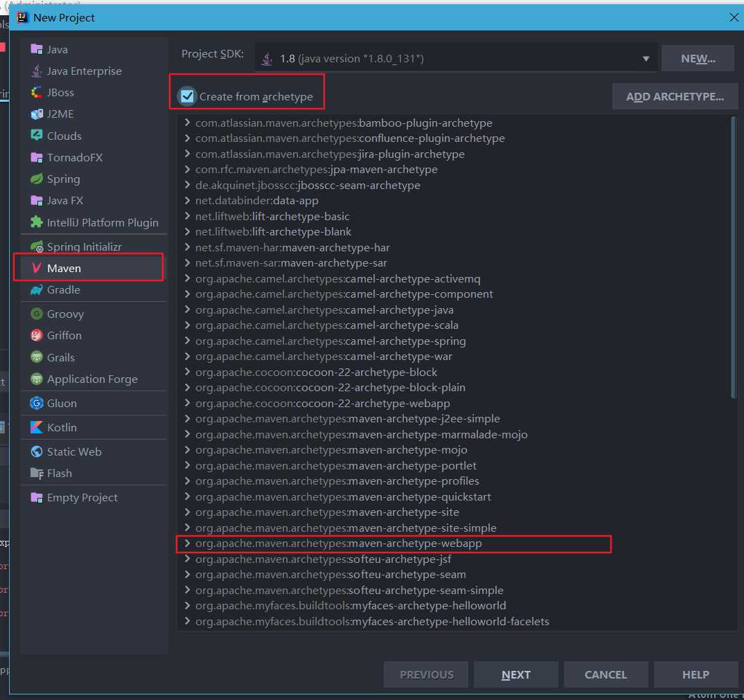Click the Empty Project folder icon
This screenshot has height=700, width=744.
click(37, 498)
